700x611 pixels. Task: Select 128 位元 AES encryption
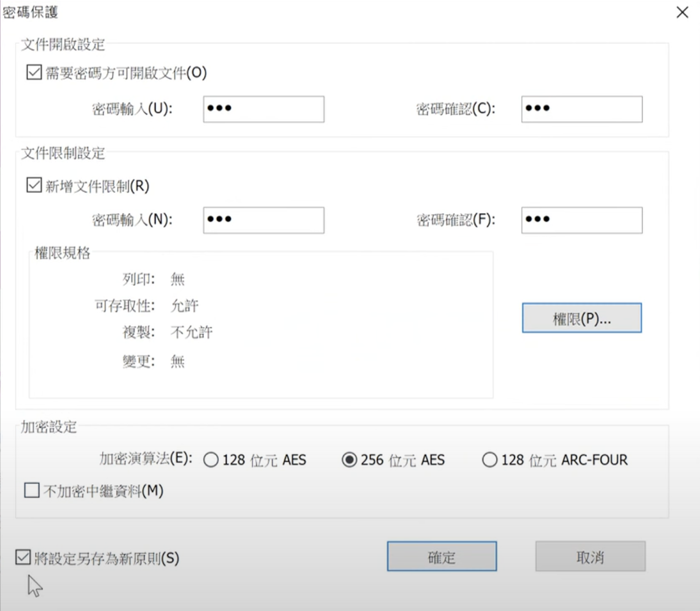(x=211, y=460)
